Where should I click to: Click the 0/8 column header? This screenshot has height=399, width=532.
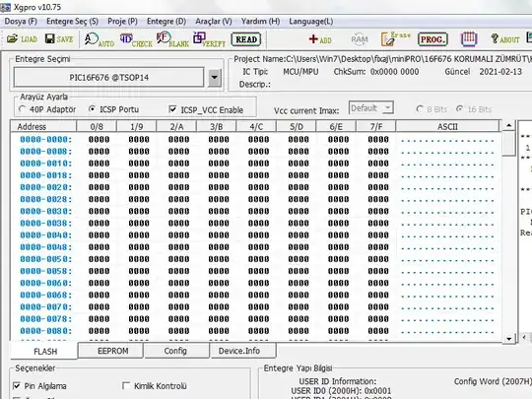pos(97,126)
